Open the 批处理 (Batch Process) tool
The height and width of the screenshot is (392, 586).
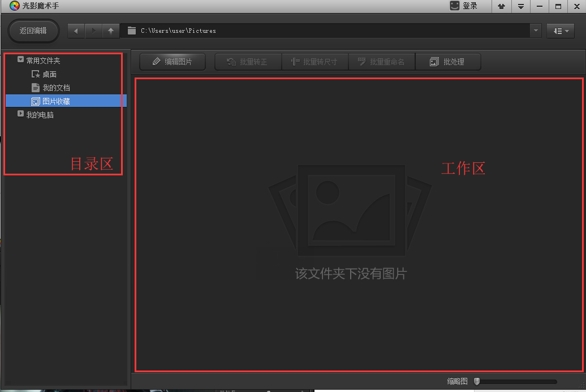(448, 62)
